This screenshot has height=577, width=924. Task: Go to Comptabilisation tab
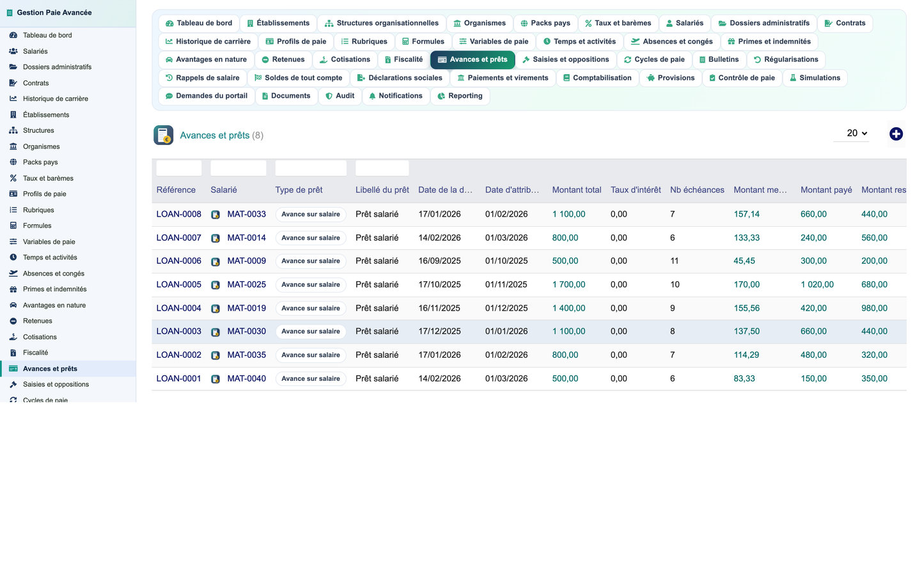tap(597, 78)
